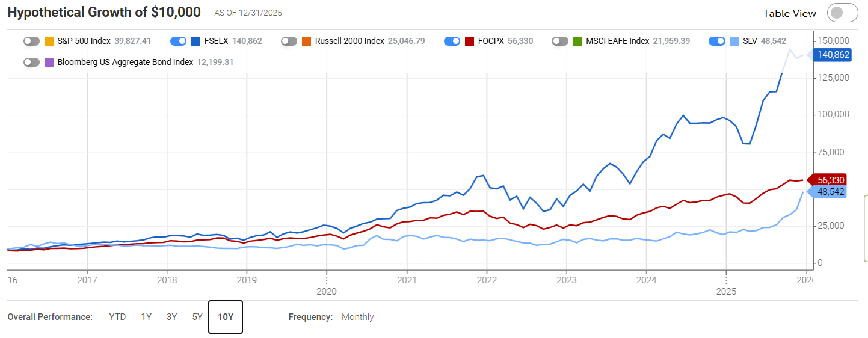Select the 10Y performance period
Image resolution: width=868 pixels, height=338 pixels.
(x=226, y=317)
